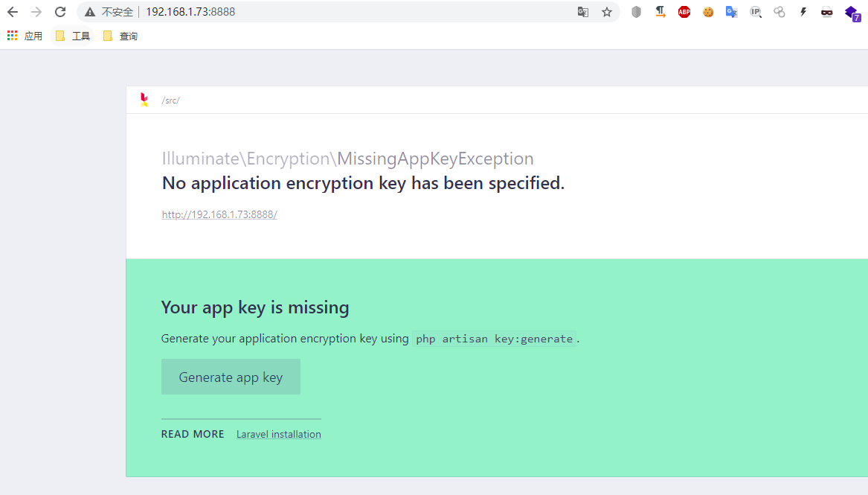Open the purple extension with badge 7
The image size is (868, 495).
click(852, 13)
